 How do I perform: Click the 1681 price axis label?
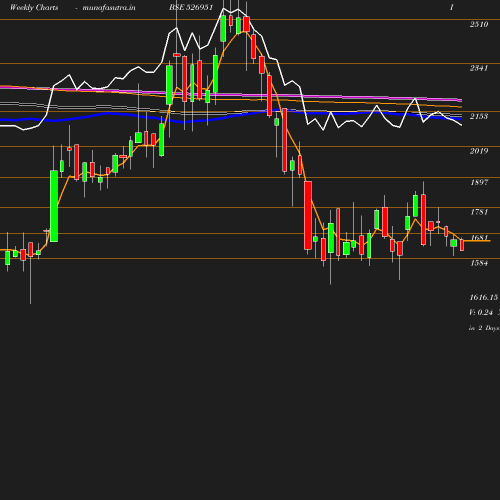pyautogui.click(x=479, y=237)
